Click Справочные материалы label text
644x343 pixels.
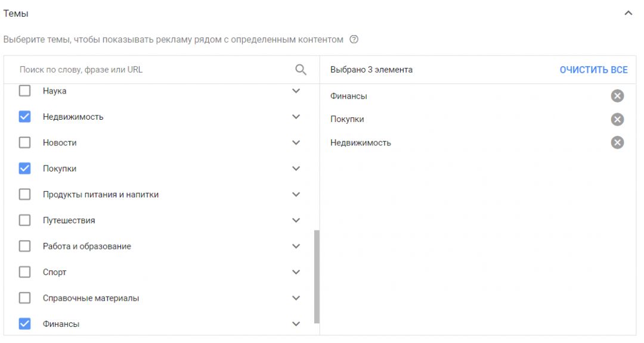[91, 298]
